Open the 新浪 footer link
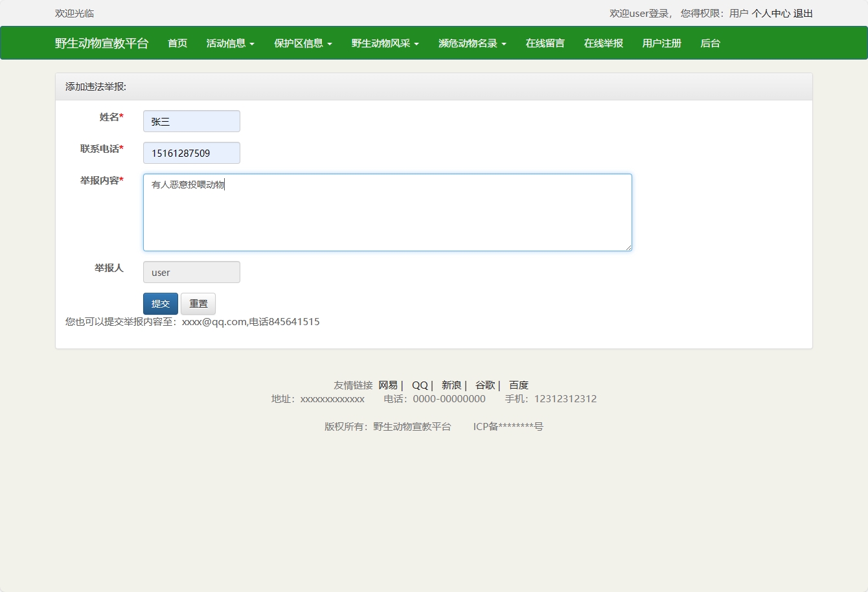This screenshot has width=868, height=592. point(450,384)
